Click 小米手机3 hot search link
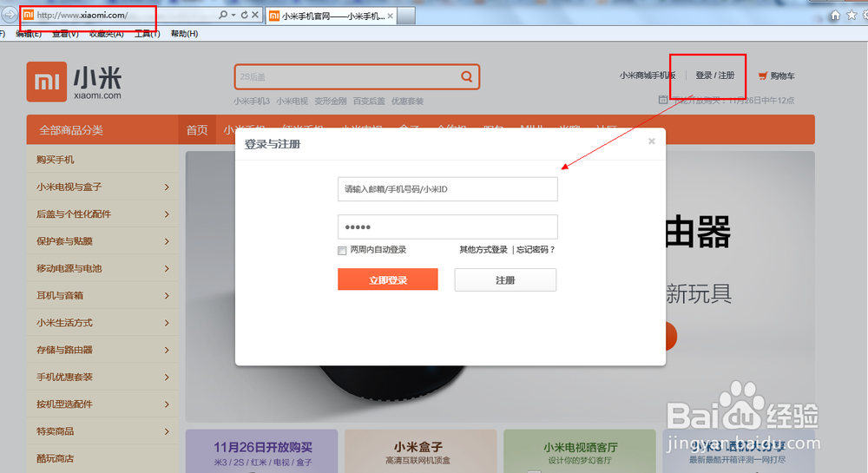Viewport: 868px width, 473px height. coord(252,102)
